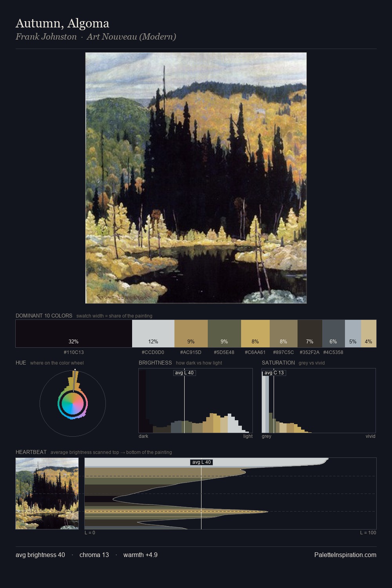Click the "L = 100" axis label
The width and height of the screenshot is (392, 588).
click(368, 533)
